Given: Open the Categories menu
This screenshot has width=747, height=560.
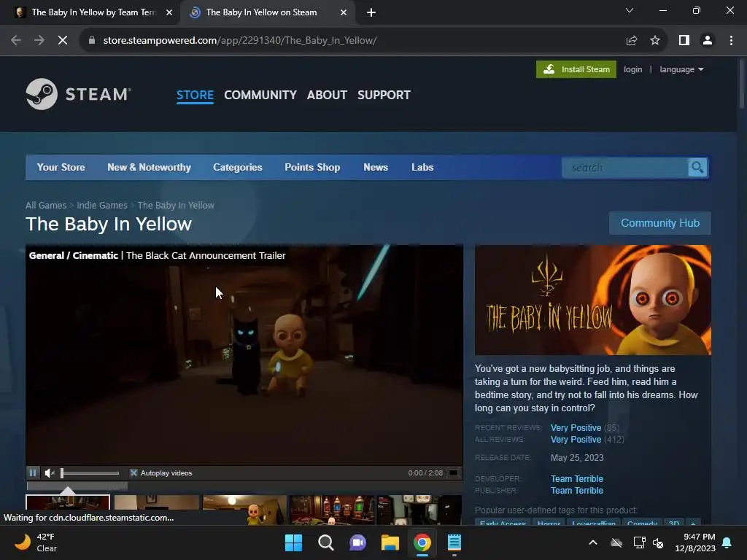Looking at the screenshot, I should [238, 167].
